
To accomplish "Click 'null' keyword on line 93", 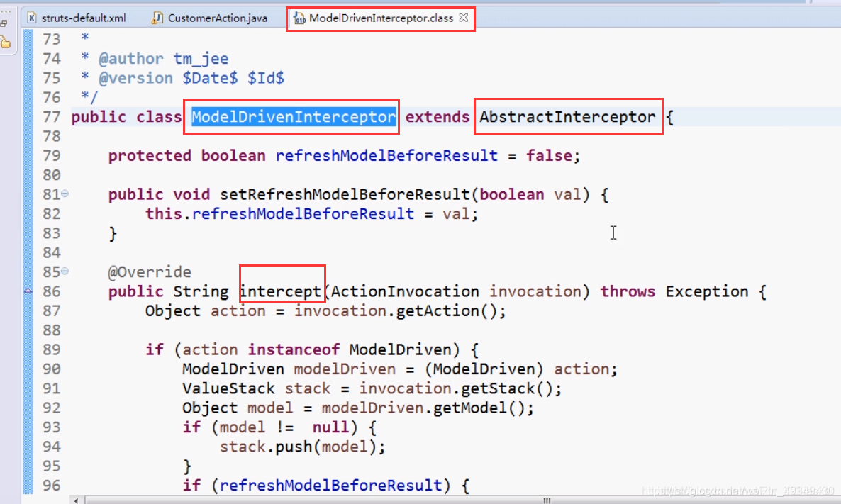I will 330,427.
